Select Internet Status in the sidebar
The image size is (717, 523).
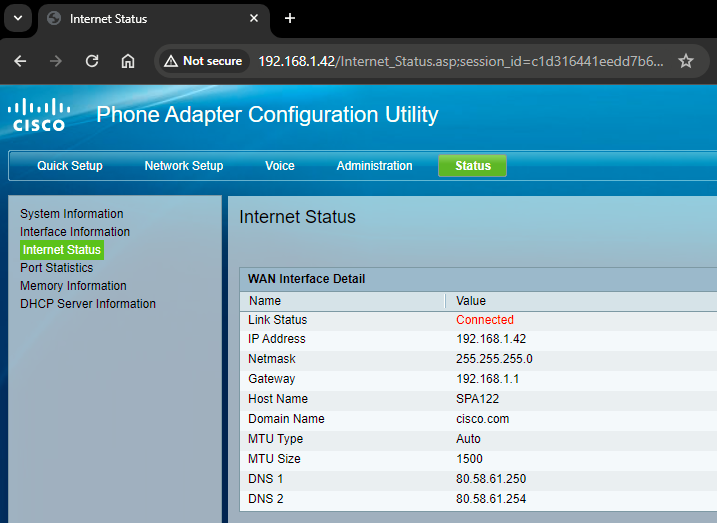point(62,250)
